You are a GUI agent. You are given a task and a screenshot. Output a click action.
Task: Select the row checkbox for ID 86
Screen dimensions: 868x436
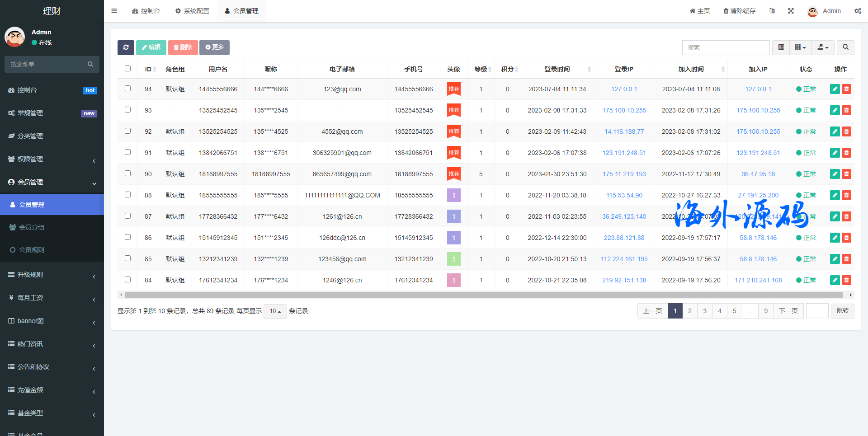click(127, 237)
